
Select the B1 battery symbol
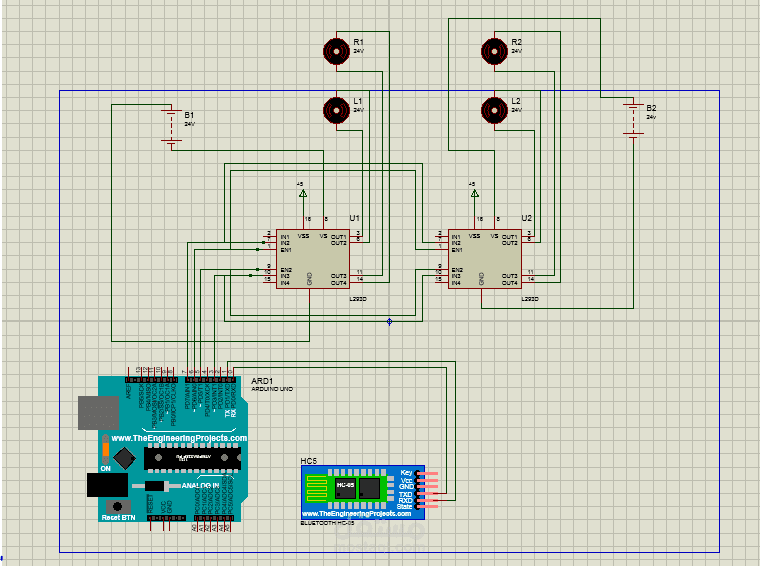172,126
